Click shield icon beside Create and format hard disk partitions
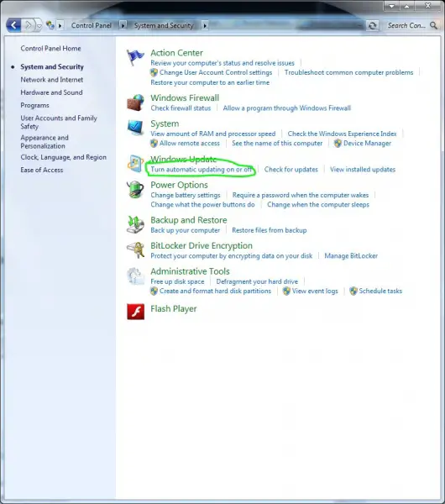 click(x=154, y=291)
